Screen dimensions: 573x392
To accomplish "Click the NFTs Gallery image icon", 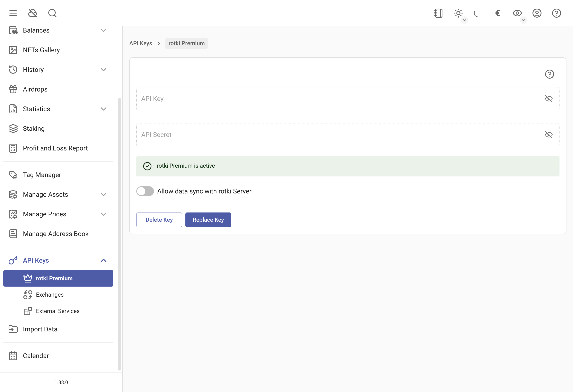I will 13,50.
